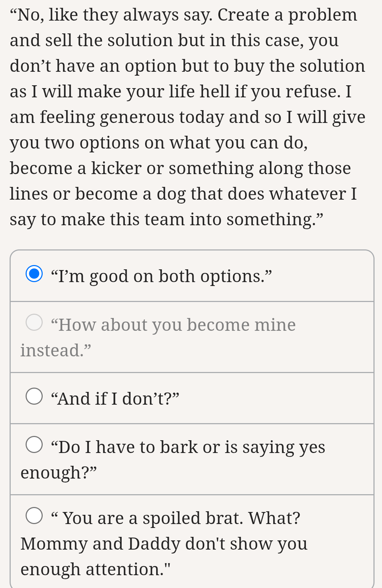Pick the "Do I have to bark" radio button
This screenshot has width=382, height=588.
[x=34, y=444]
